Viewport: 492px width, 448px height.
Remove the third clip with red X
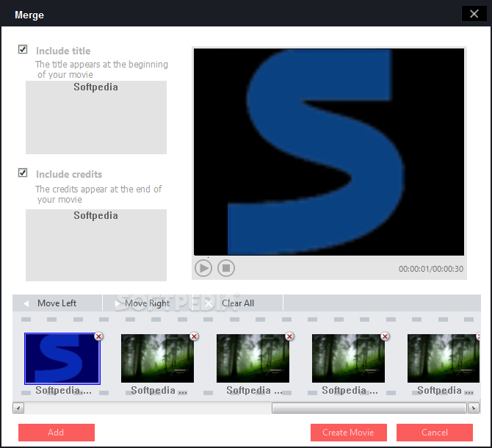(x=289, y=336)
